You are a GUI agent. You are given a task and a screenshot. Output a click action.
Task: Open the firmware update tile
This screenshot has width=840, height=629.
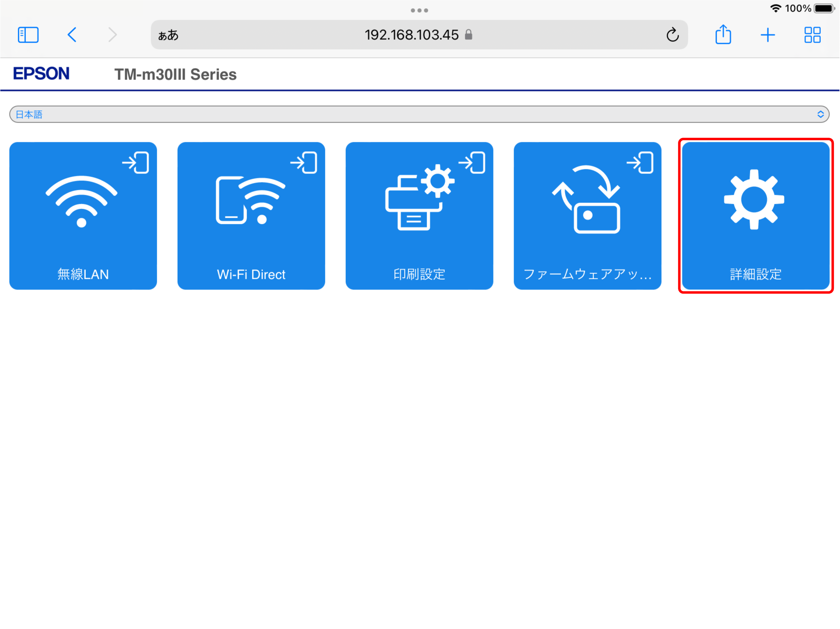coord(587,216)
